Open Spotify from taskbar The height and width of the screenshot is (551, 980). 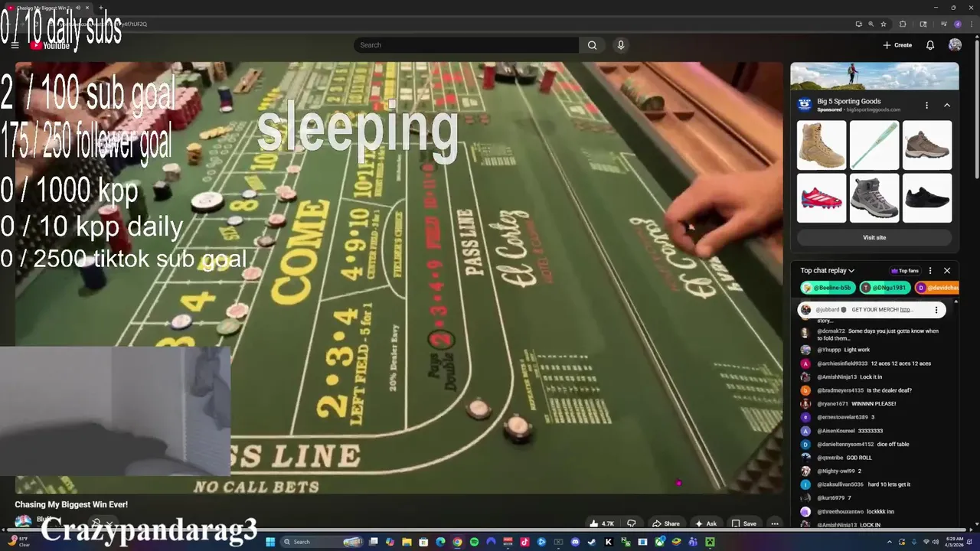pyautogui.click(x=474, y=542)
